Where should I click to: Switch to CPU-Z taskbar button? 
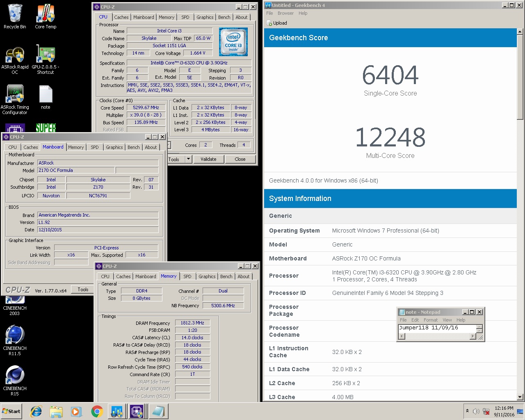(x=137, y=411)
